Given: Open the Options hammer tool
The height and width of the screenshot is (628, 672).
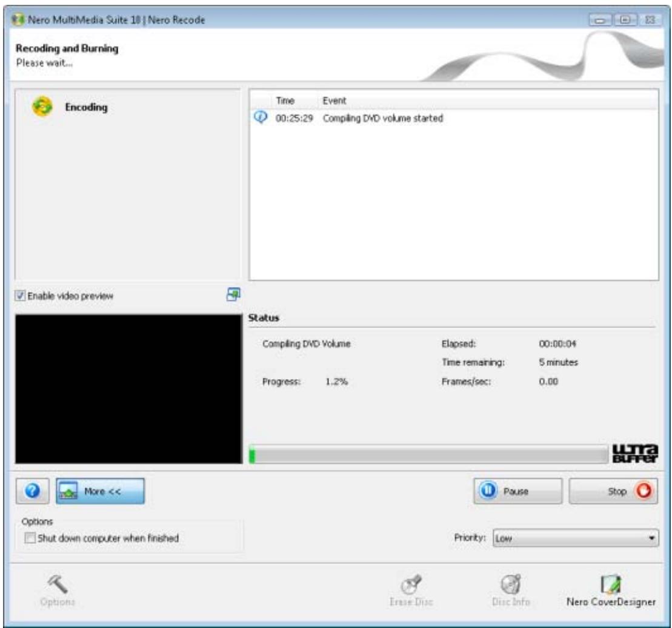Looking at the screenshot, I should tap(58, 590).
